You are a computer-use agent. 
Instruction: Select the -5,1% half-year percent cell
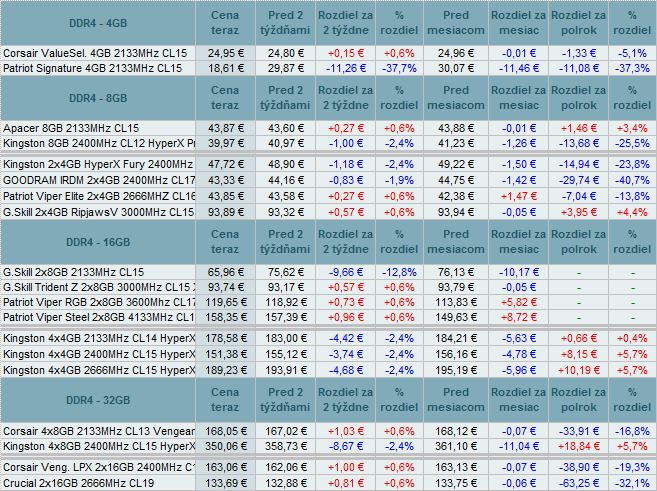tap(632, 53)
